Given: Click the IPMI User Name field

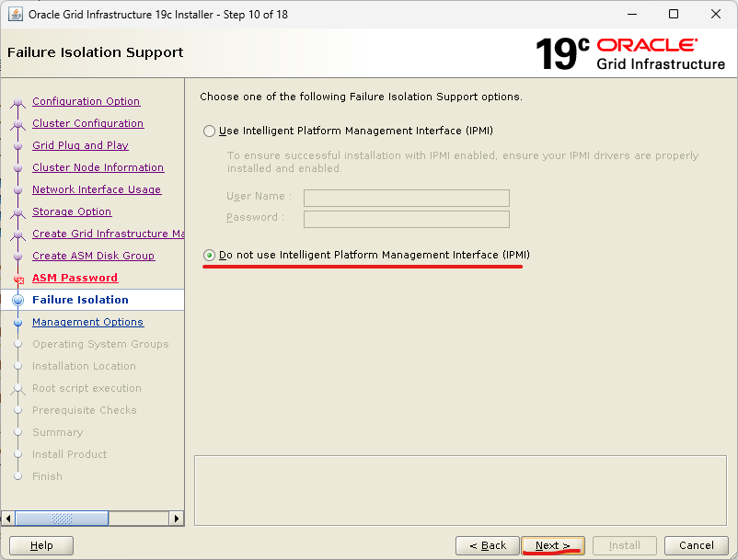Looking at the screenshot, I should point(407,198).
